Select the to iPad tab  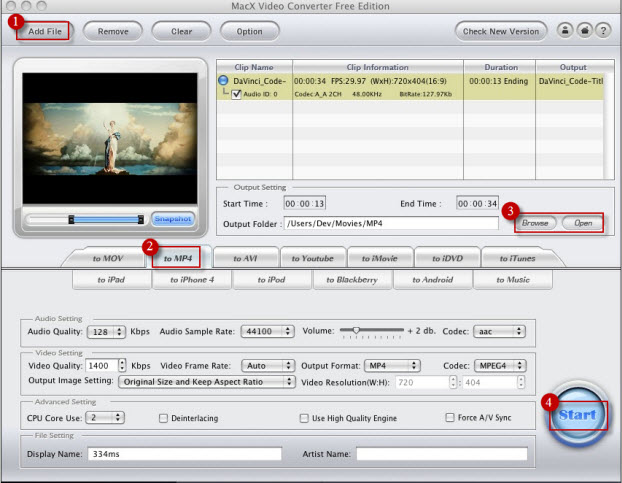111,280
